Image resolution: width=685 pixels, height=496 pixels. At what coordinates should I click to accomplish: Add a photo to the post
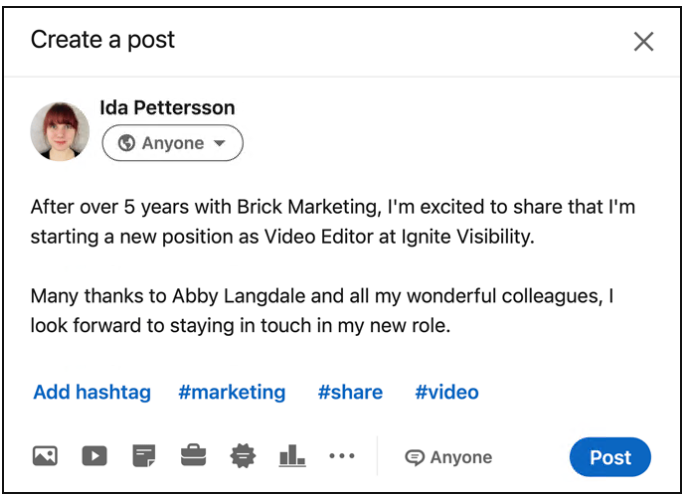coord(44,457)
